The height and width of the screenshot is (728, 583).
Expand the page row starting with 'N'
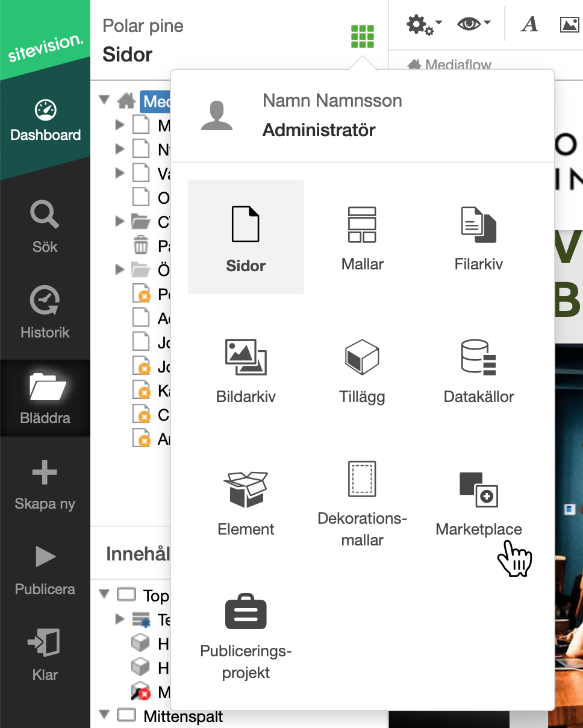[120, 149]
